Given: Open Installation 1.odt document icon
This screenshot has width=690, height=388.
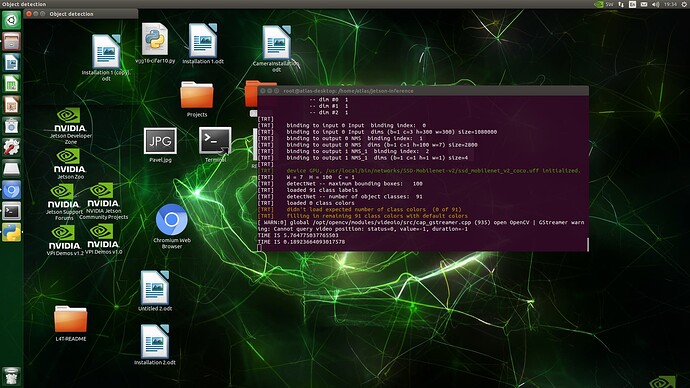Looking at the screenshot, I should click(203, 44).
